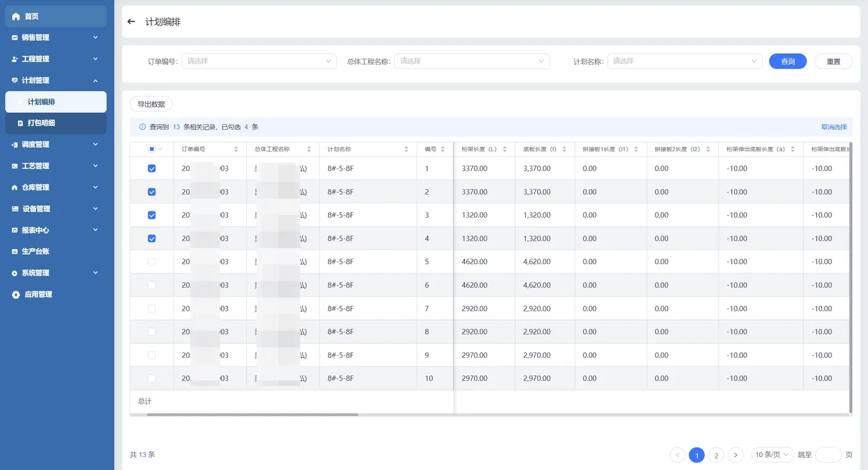Click the 工程管理 sidebar icon
Viewport: 868px width, 470px height.
click(x=15, y=60)
